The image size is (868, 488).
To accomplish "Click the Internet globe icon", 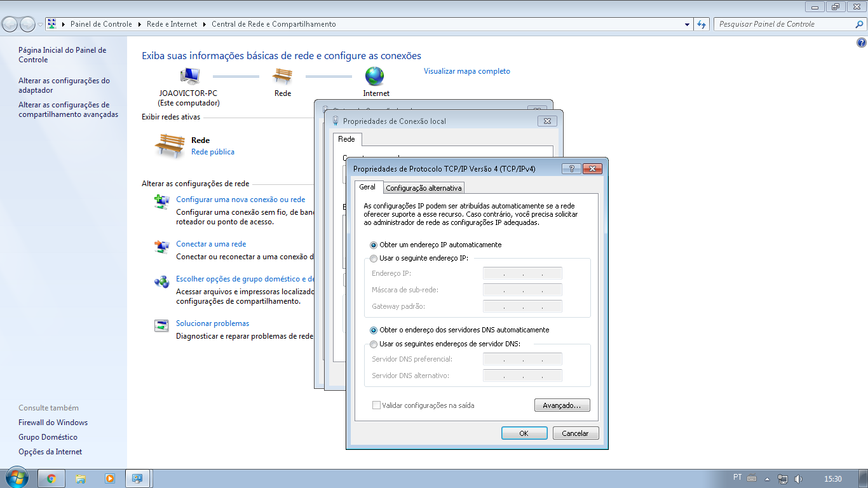I will [375, 76].
